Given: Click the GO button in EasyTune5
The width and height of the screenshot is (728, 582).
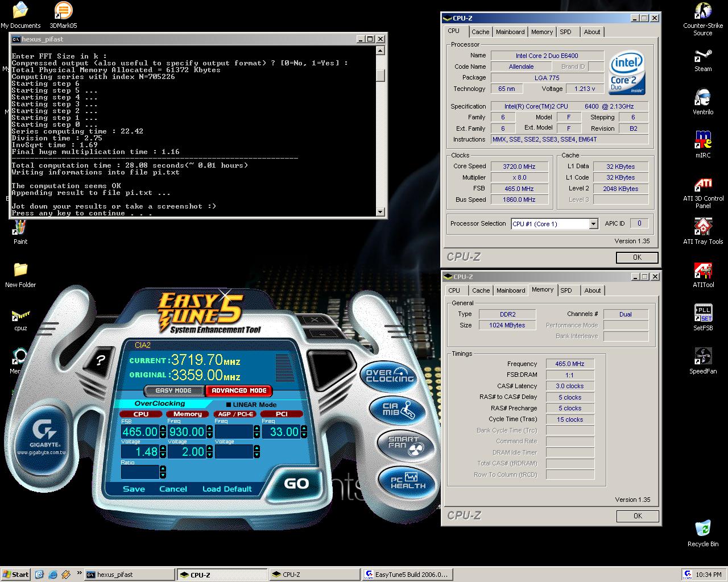Looking at the screenshot, I should (x=296, y=484).
